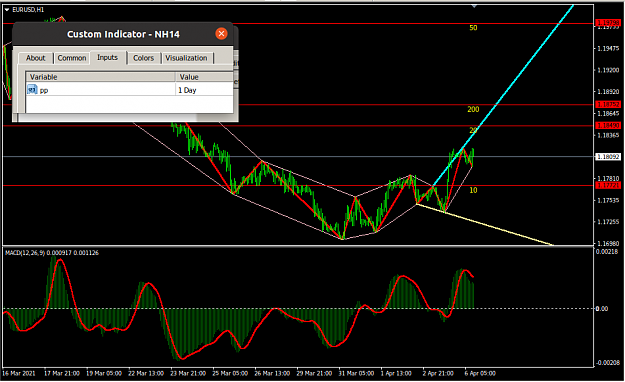The height and width of the screenshot is (382, 625).
Task: Click the Custom Indicator - NH14 title bar
Action: pyautogui.click(x=123, y=34)
